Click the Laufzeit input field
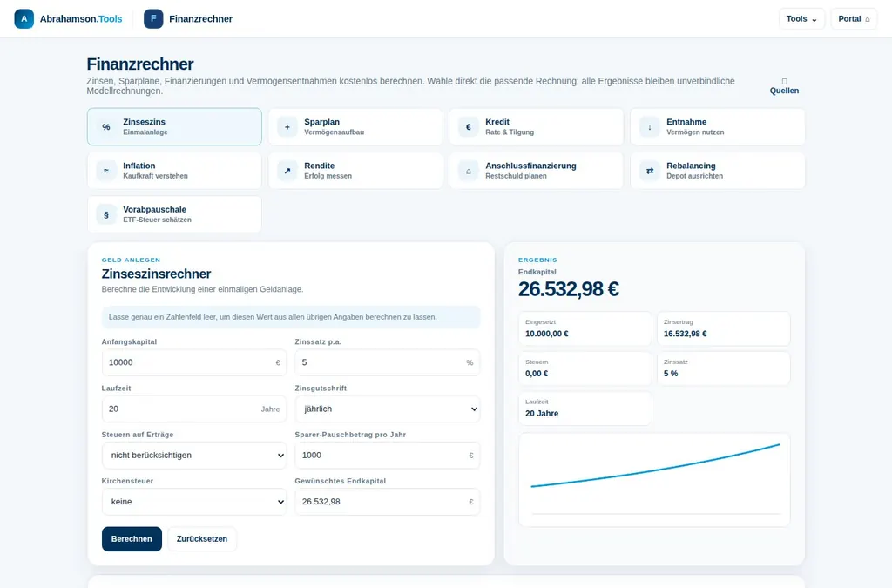Image resolution: width=892 pixels, height=588 pixels. tap(194, 409)
